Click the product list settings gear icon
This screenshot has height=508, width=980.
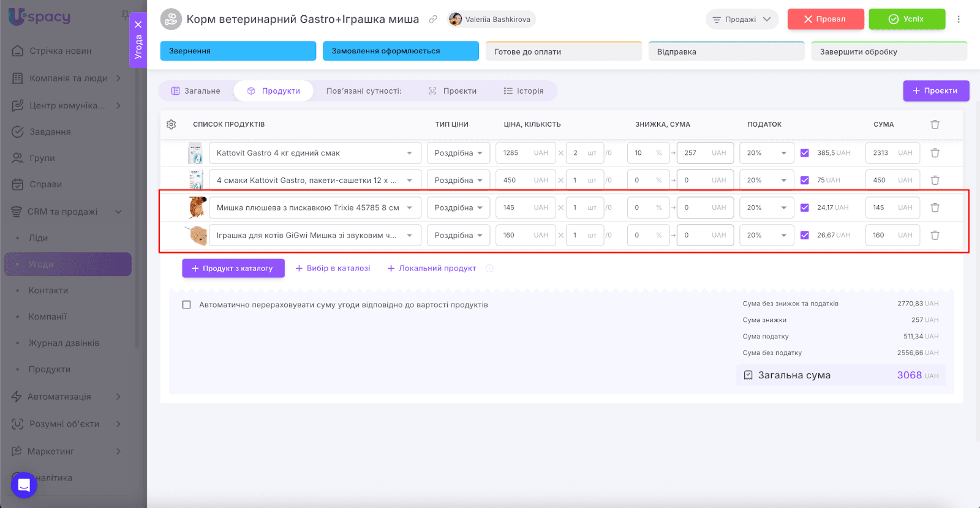tap(171, 124)
